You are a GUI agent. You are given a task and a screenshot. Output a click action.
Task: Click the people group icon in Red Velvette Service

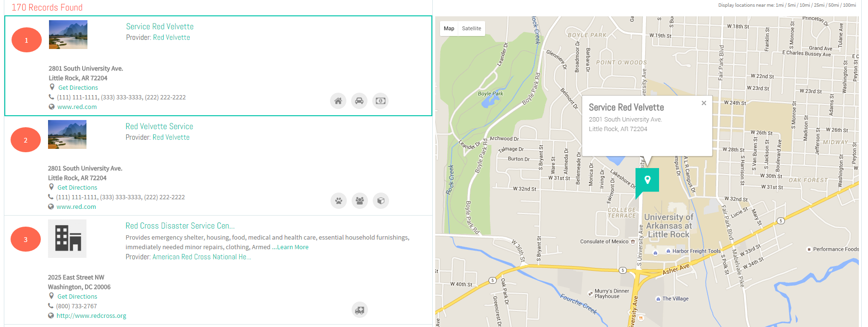tap(360, 201)
